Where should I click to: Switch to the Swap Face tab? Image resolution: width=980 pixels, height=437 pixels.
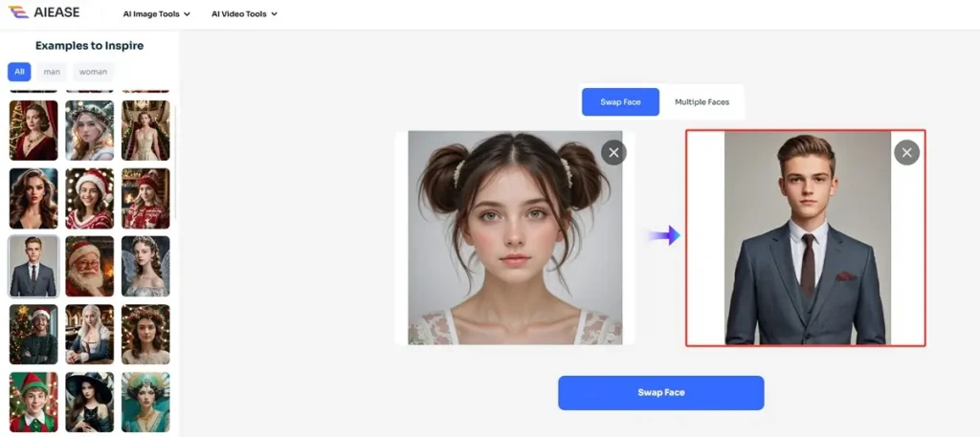click(620, 102)
